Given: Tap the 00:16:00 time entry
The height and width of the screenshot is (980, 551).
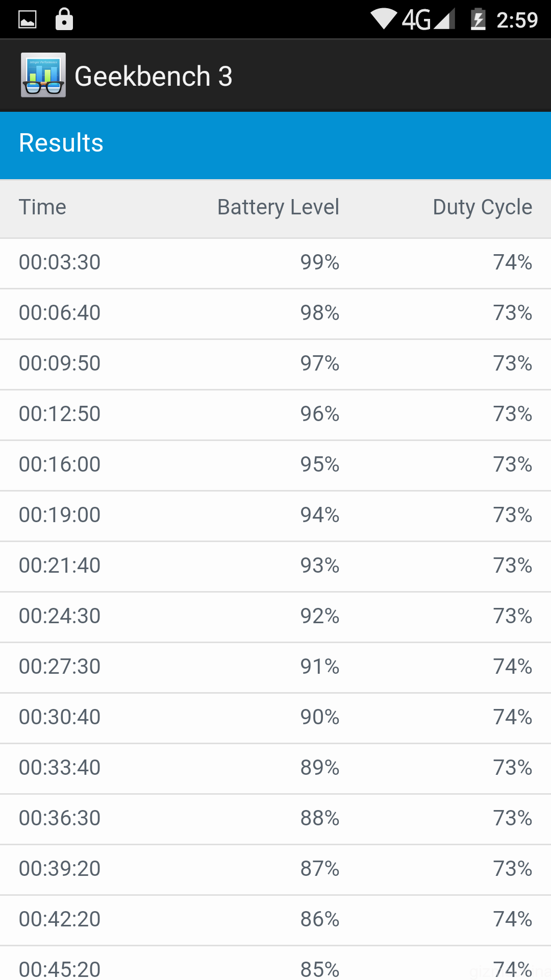Looking at the screenshot, I should pyautogui.click(x=60, y=464).
